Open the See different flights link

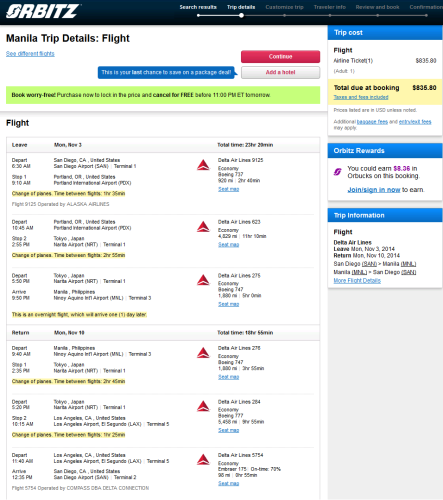click(x=30, y=54)
